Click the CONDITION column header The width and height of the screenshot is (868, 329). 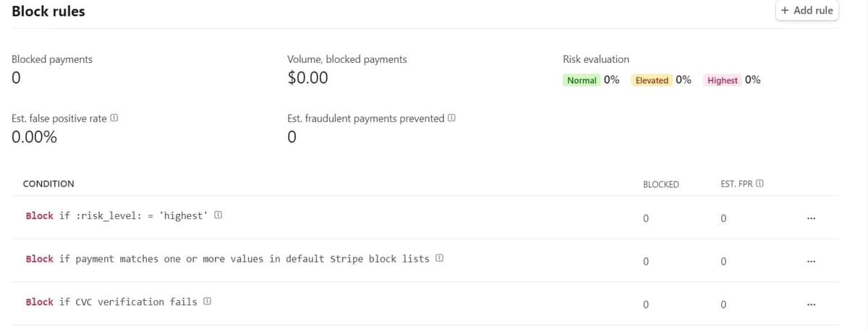[48, 184]
